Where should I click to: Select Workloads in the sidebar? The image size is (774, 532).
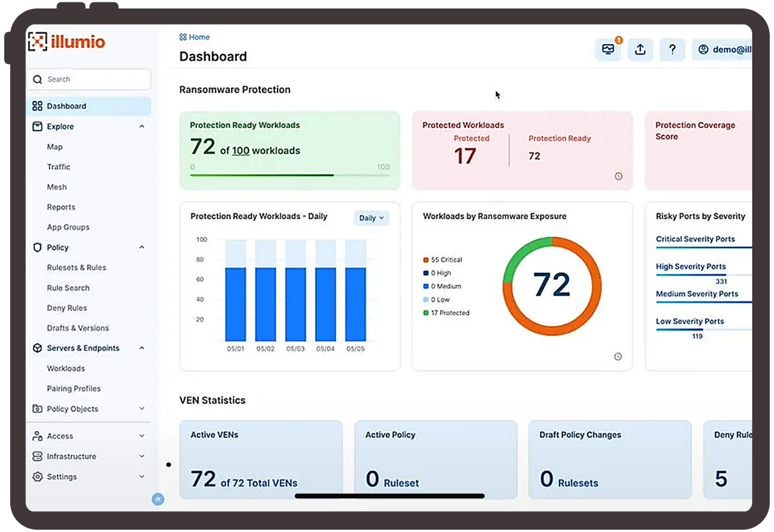[66, 368]
